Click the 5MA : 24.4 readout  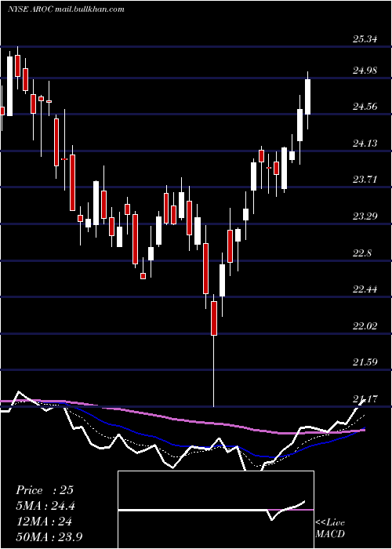coord(45,506)
